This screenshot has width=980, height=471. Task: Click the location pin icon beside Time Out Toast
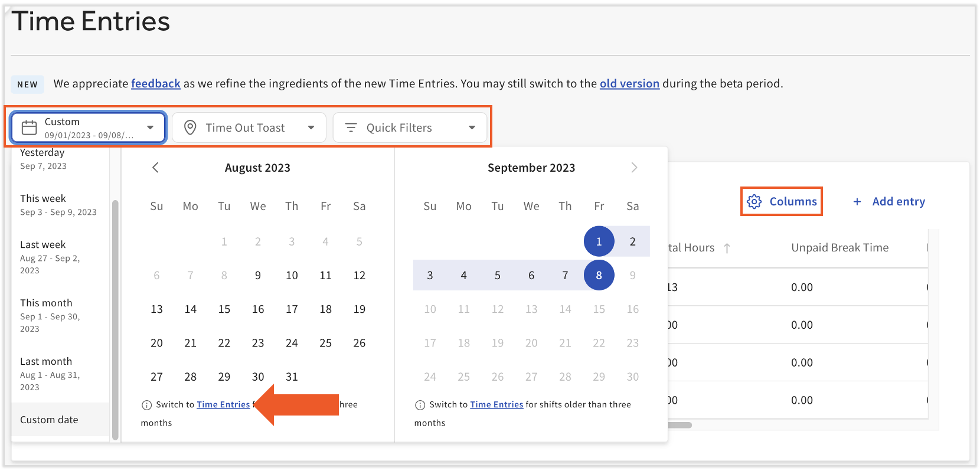(190, 127)
